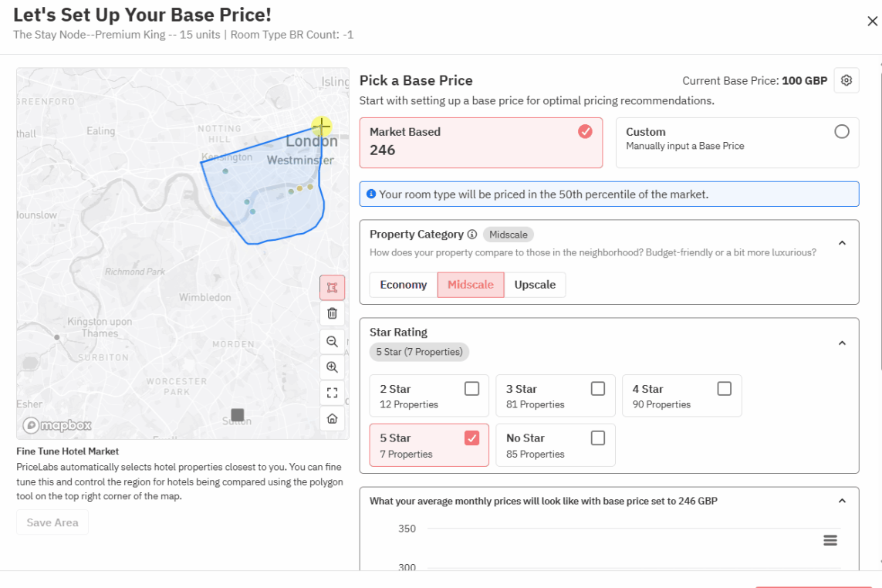
Task: Select Market Based price option
Action: point(481,142)
